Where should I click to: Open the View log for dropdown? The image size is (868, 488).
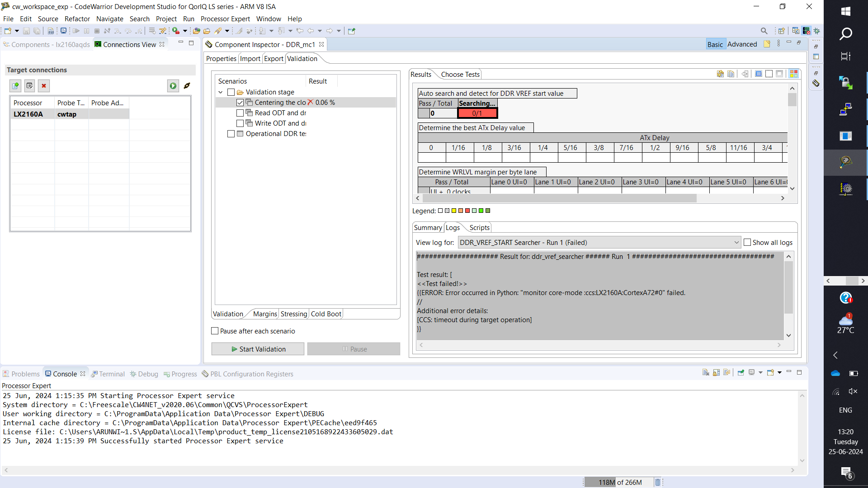pyautogui.click(x=736, y=243)
